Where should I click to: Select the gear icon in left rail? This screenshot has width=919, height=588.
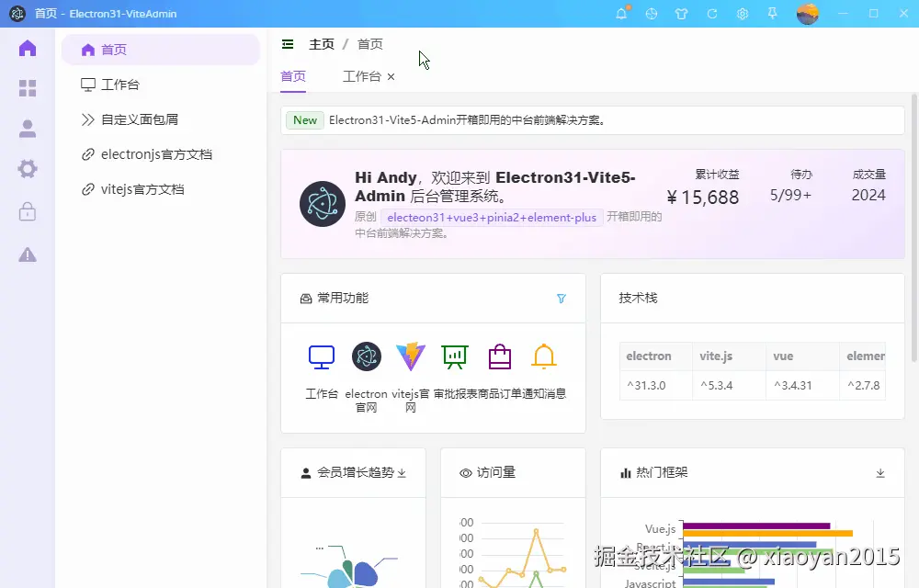coord(28,169)
